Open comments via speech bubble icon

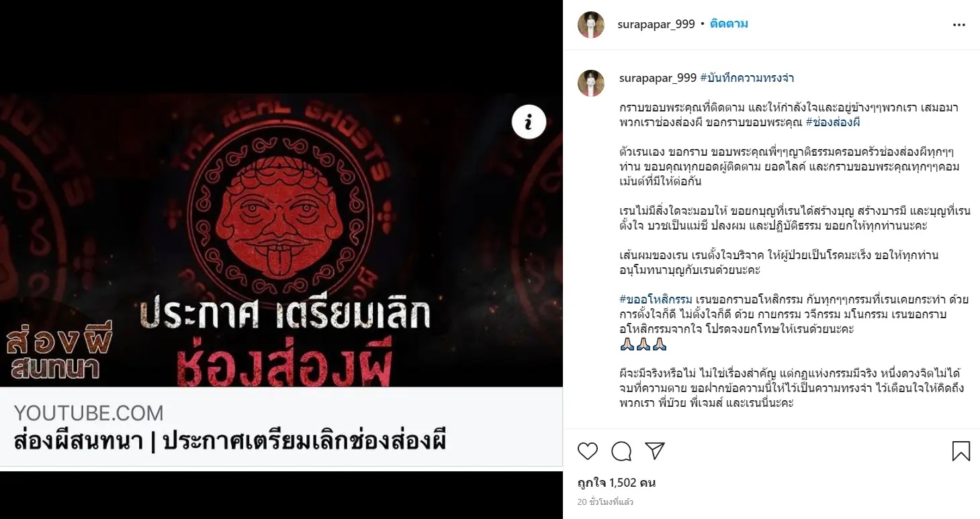tap(621, 451)
